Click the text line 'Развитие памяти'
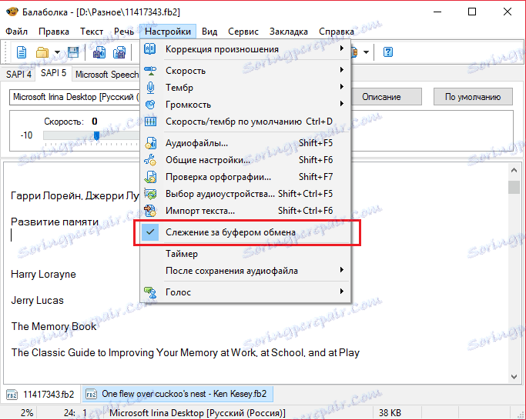The width and height of the screenshot is (526, 420). [55, 222]
